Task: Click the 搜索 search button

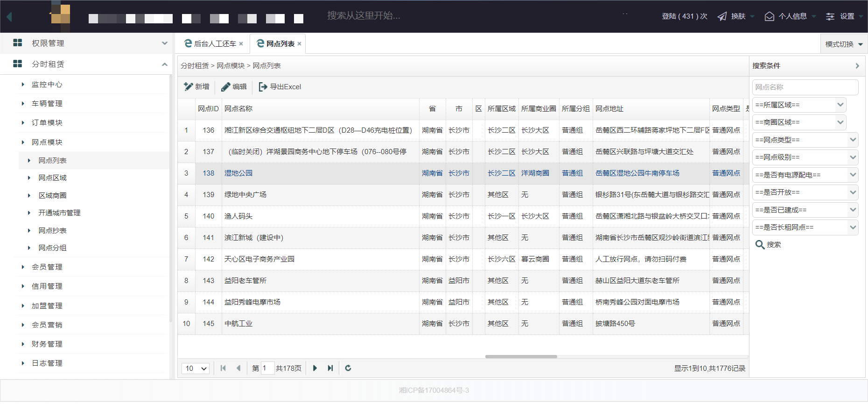Action: tap(768, 245)
